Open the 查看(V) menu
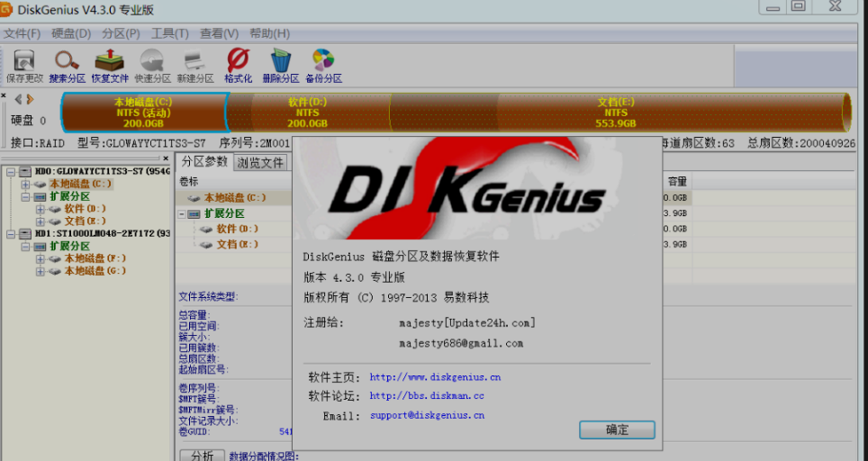 point(219,33)
